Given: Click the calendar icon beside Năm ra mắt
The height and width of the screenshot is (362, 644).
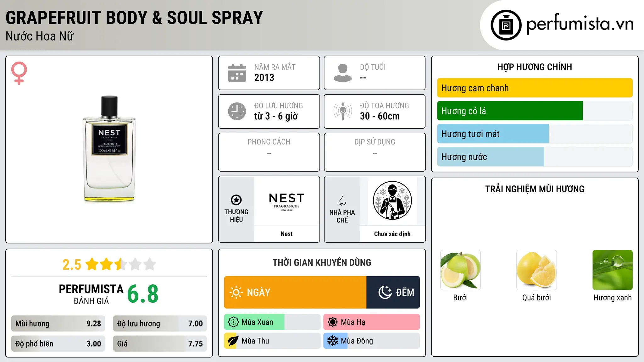Looking at the screenshot, I should point(237,73).
